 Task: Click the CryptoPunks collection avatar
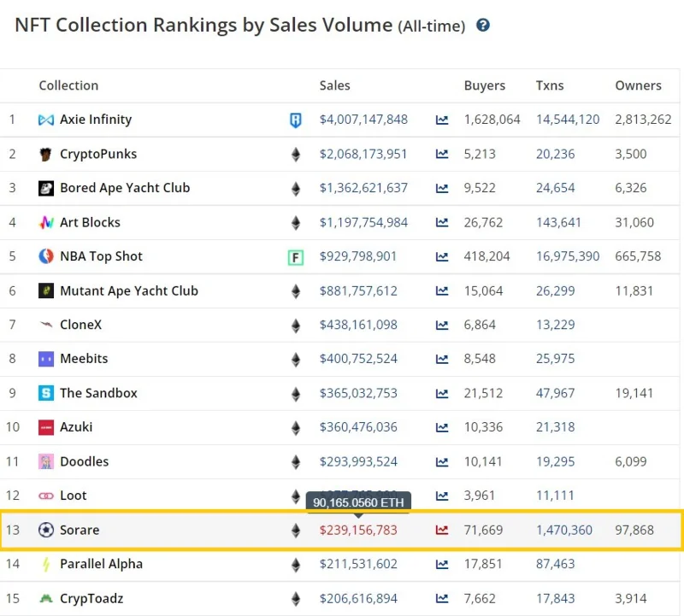coord(46,154)
